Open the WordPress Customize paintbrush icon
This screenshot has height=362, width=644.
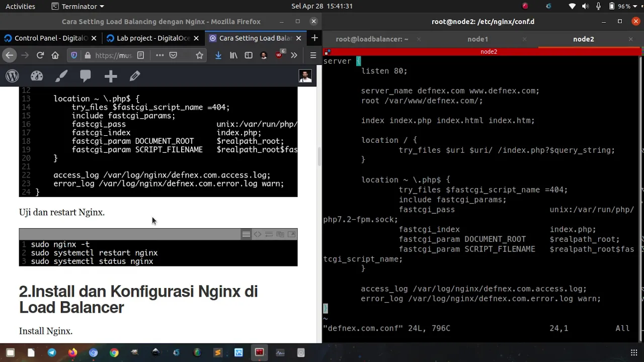(61, 76)
